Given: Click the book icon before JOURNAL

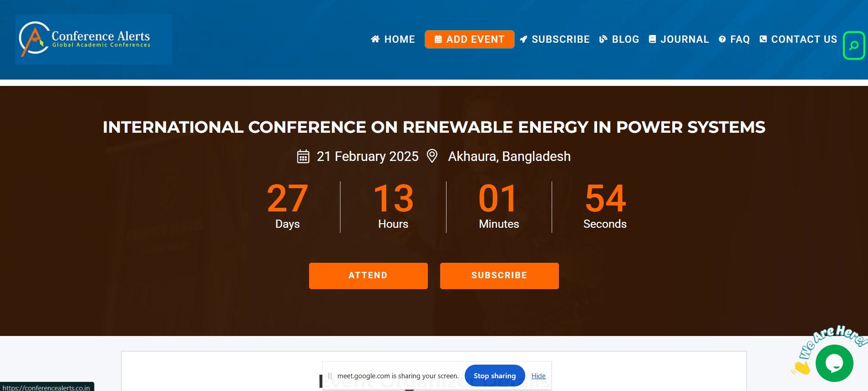Looking at the screenshot, I should pos(652,39).
